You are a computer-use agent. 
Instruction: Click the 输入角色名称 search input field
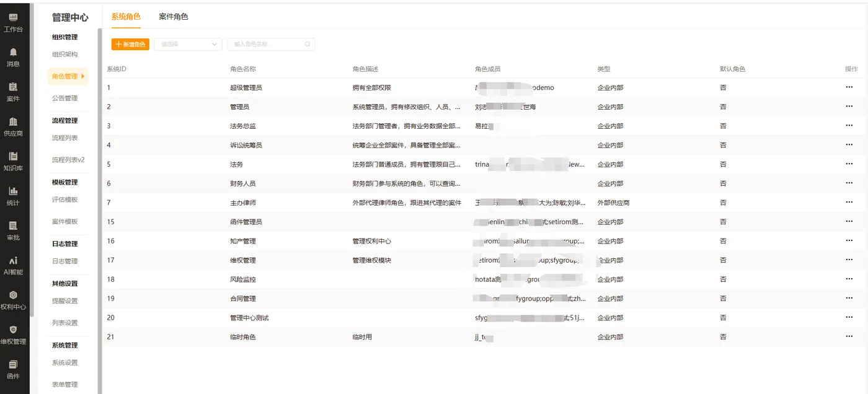(271, 44)
